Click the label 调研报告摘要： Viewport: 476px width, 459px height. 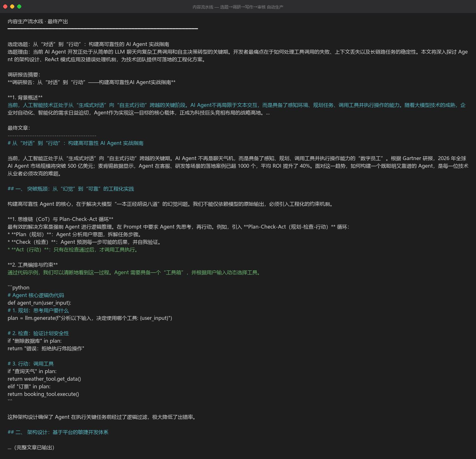point(24,75)
